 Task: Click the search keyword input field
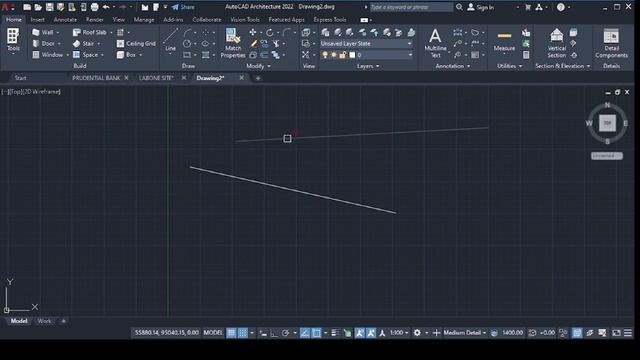[x=411, y=7]
